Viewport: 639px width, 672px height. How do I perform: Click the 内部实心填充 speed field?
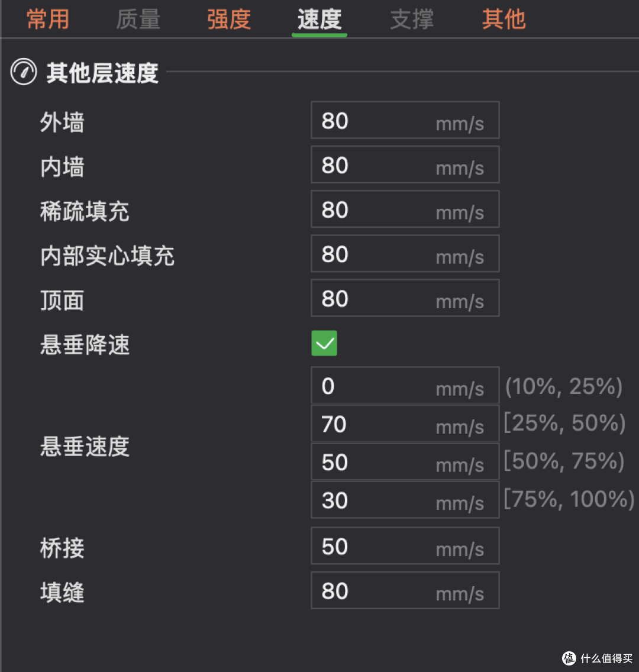tap(405, 254)
